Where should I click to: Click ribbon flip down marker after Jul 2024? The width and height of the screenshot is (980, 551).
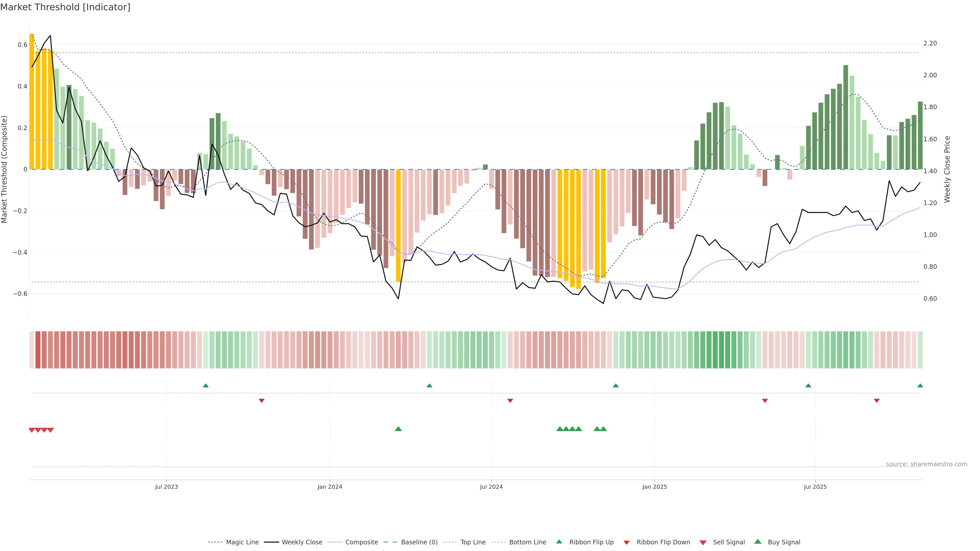pos(510,400)
